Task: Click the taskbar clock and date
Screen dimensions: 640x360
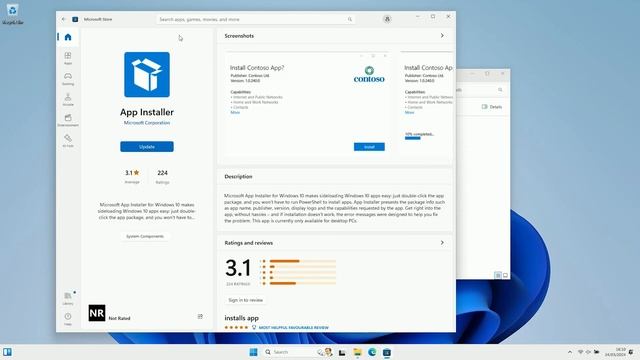Action: click(616, 352)
